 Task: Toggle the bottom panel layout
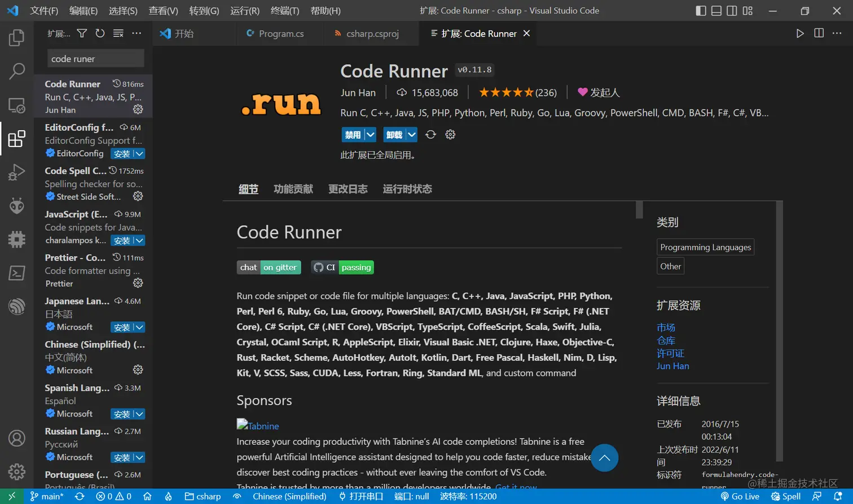[716, 11]
